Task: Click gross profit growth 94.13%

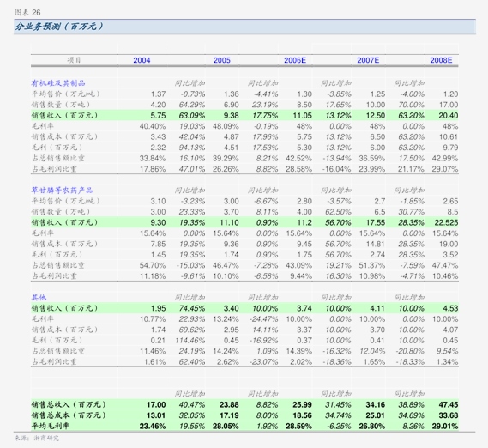Action: (192, 148)
